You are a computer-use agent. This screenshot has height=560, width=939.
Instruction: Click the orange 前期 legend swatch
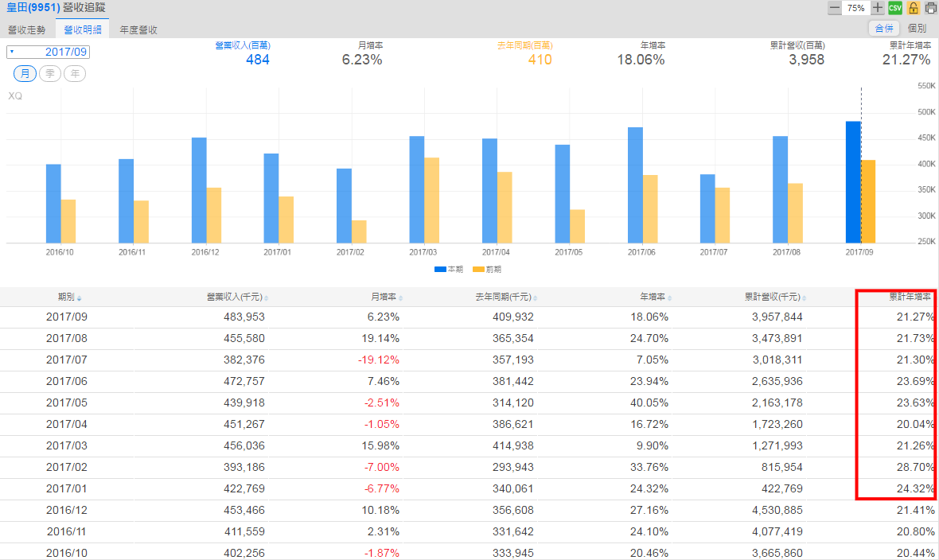[478, 270]
